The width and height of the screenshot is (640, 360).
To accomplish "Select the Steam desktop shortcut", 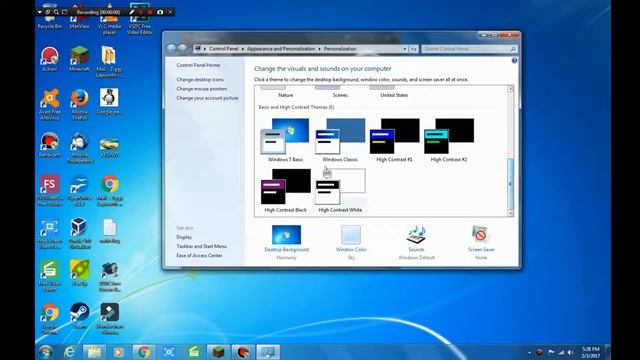I will (x=79, y=316).
